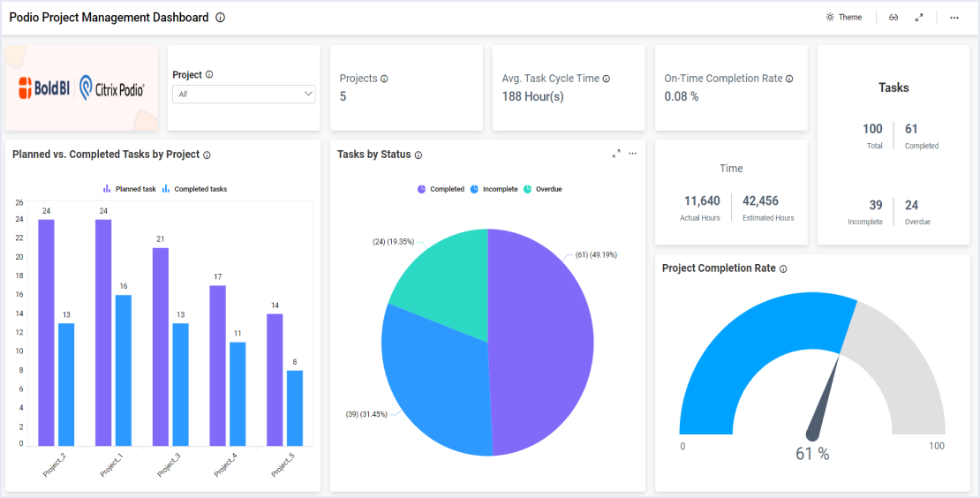Toggle Overdue legend item in pie chart
This screenshot has height=498, width=980.
(x=542, y=189)
